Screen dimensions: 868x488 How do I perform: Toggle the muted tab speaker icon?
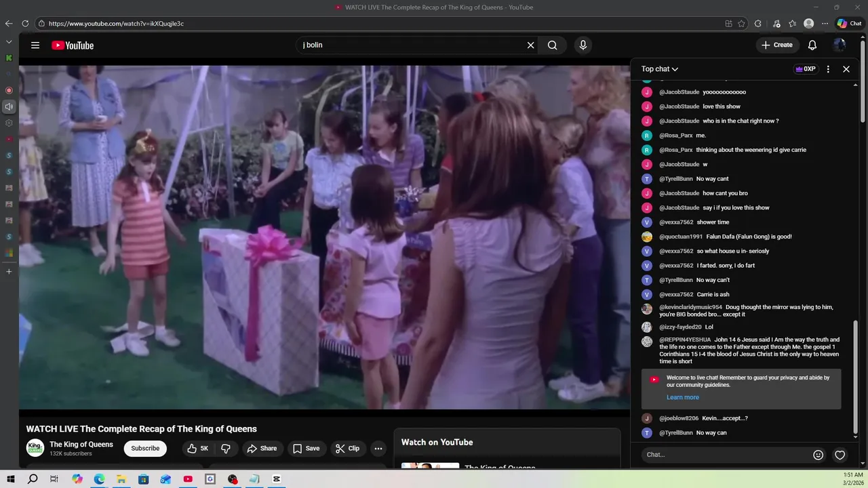click(x=9, y=106)
